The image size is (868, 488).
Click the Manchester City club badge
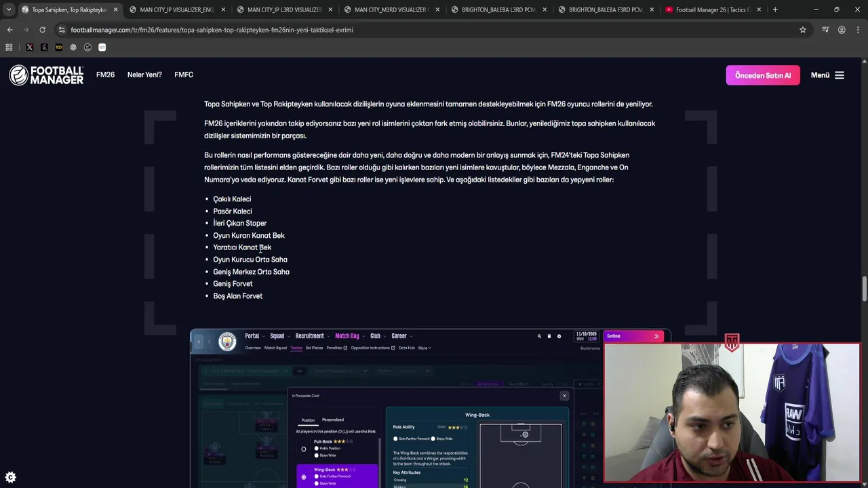[x=227, y=341]
